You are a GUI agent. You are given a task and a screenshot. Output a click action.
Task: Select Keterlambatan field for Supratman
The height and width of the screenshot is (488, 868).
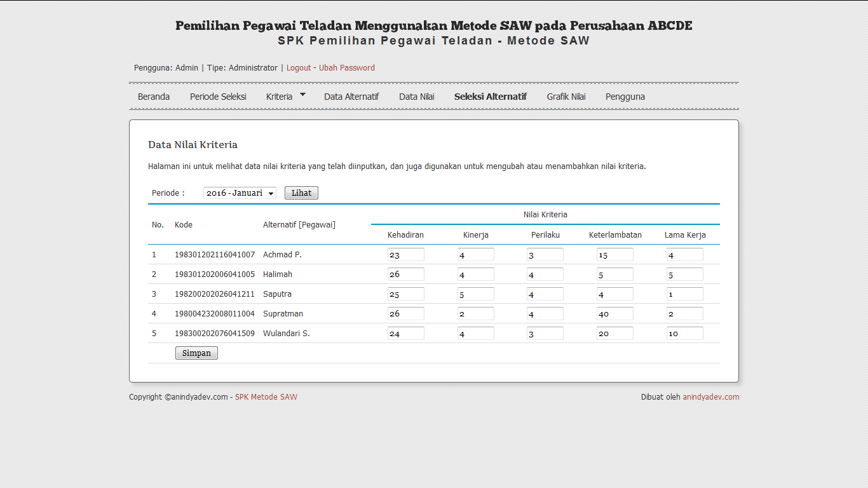pyautogui.click(x=614, y=314)
